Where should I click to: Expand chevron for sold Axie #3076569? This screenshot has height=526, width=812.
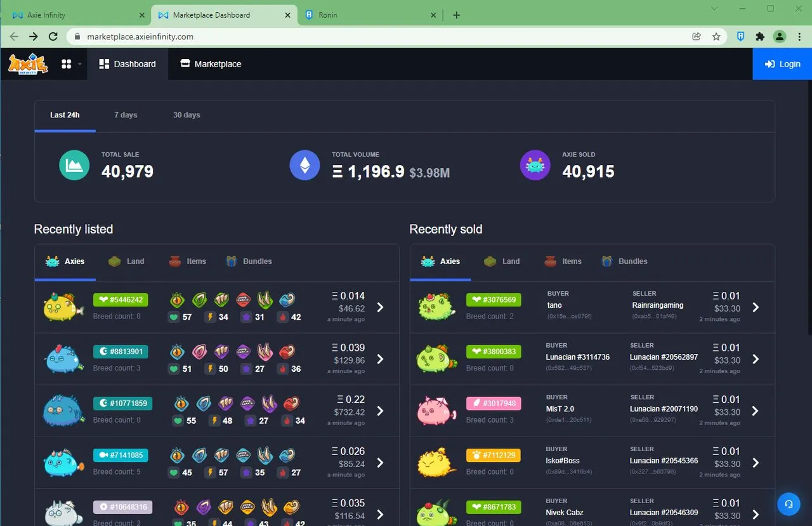point(756,307)
